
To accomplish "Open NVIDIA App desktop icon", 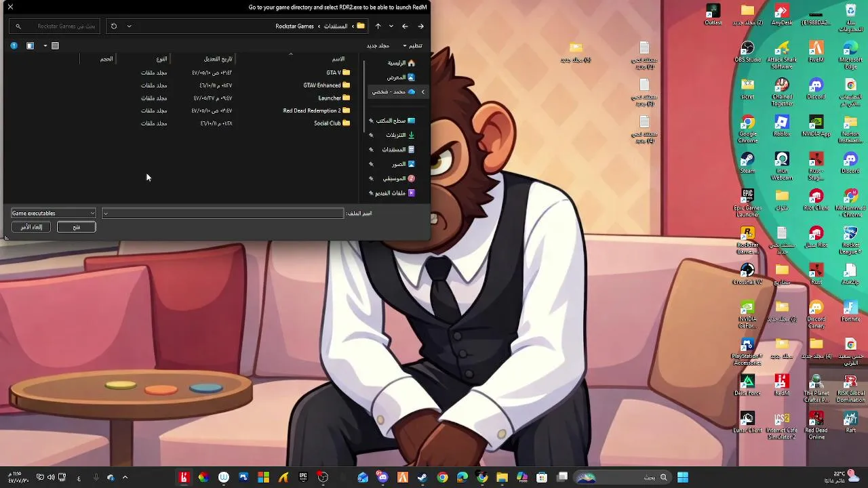I will 816,126.
